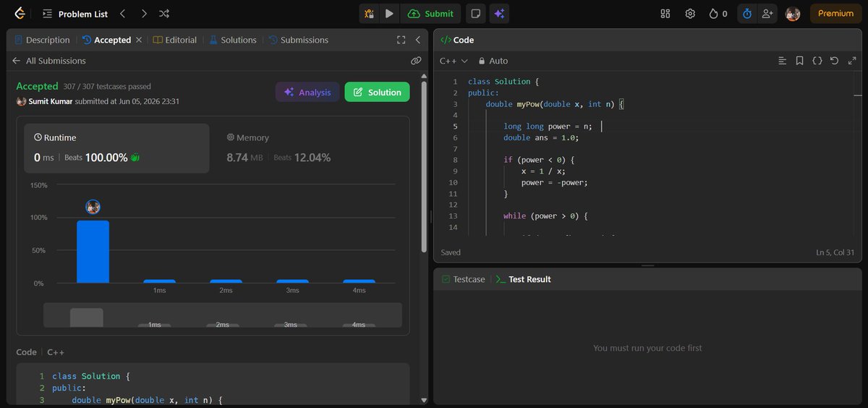Go to next problem arrow
The height and width of the screenshot is (408, 868).
pos(144,13)
